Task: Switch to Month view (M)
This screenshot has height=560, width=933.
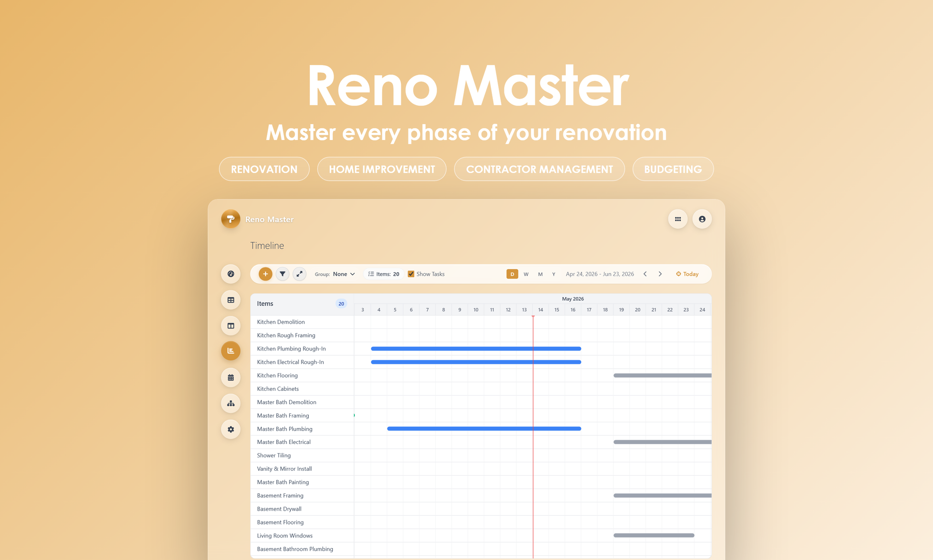Action: (540, 274)
